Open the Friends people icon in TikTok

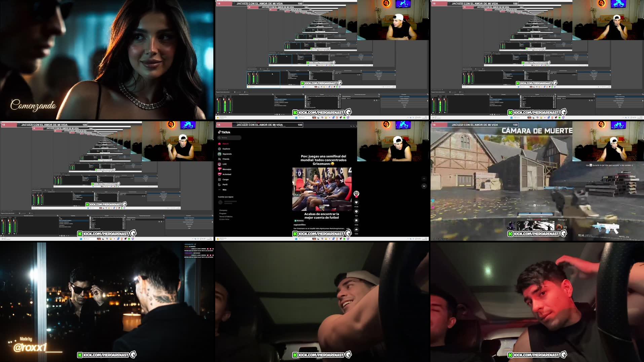point(219,159)
